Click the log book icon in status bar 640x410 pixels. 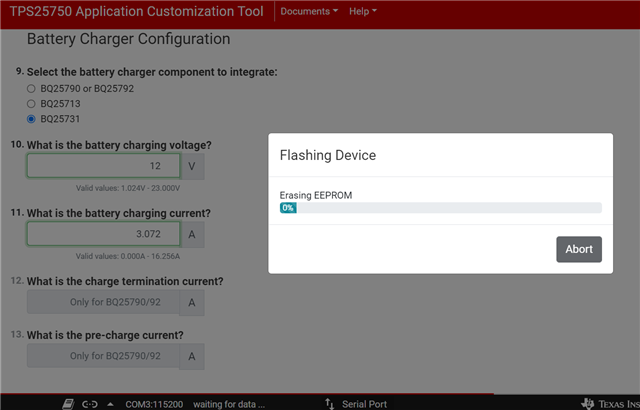tap(68, 404)
